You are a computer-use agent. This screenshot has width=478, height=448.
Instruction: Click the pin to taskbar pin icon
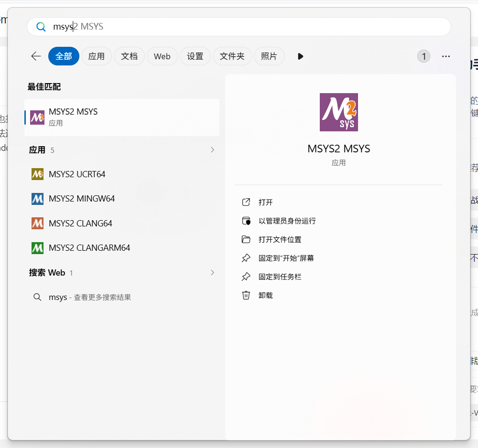click(x=246, y=277)
